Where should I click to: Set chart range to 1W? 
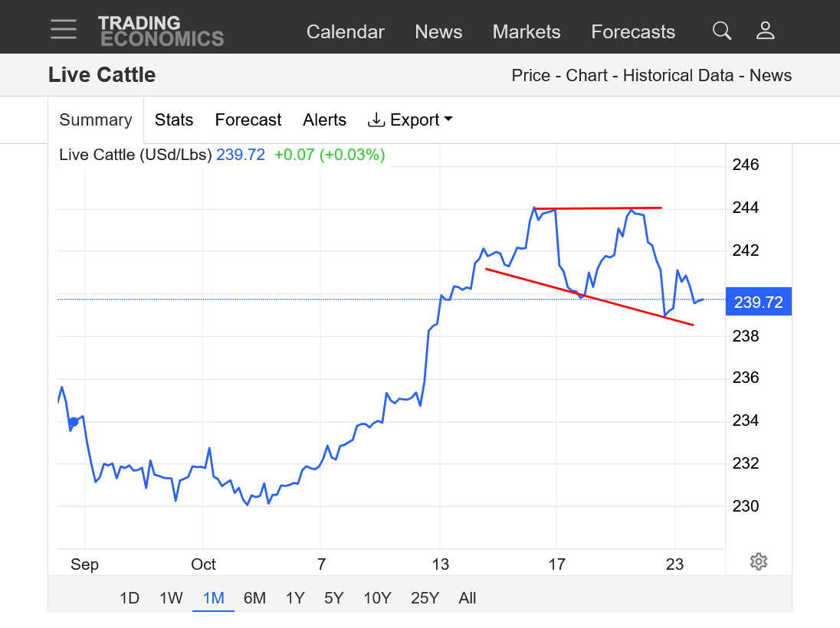[171, 598]
